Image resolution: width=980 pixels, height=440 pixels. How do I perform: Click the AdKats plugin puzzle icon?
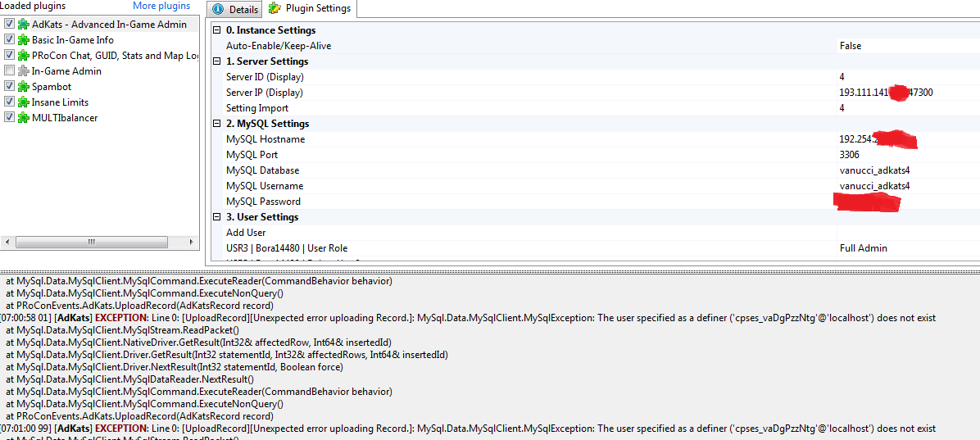tap(23, 25)
